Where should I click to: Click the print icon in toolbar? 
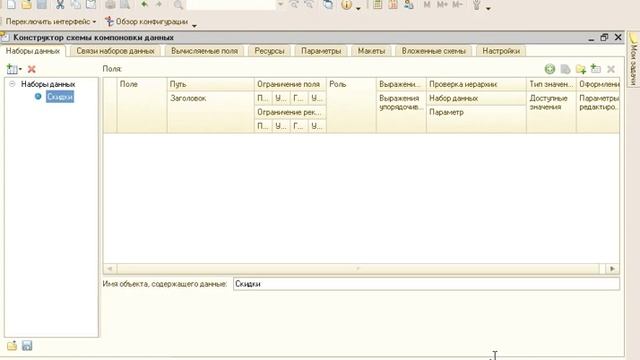[110, 4]
